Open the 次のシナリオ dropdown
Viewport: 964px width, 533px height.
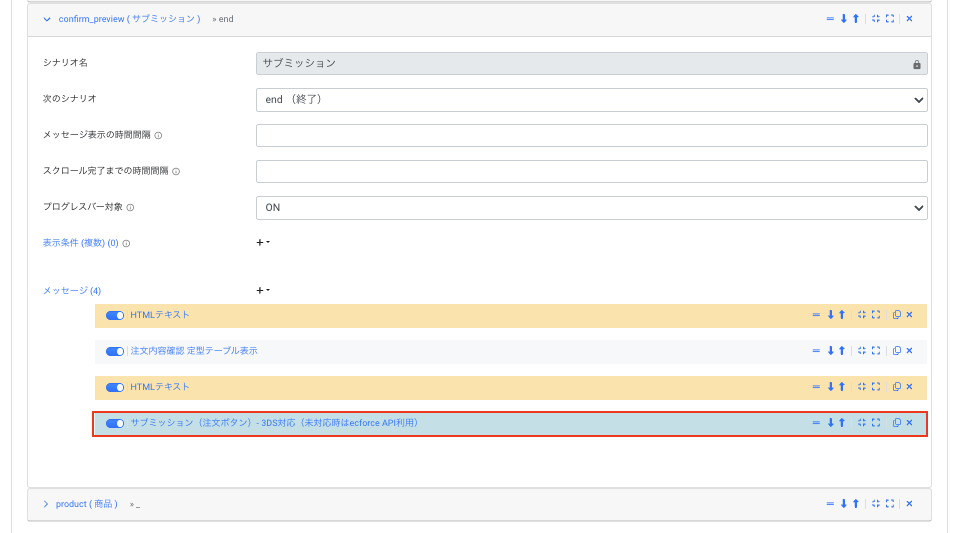coord(591,100)
